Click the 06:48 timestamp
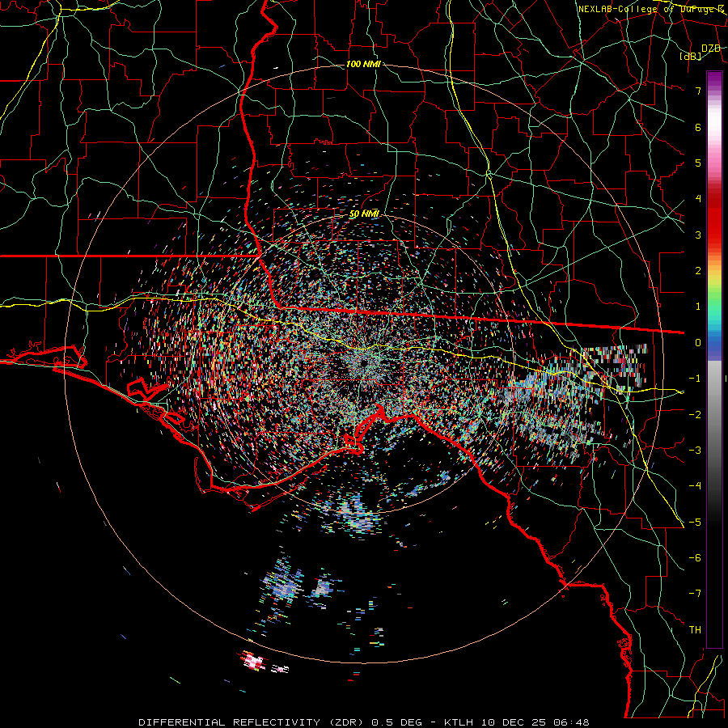 [x=572, y=722]
